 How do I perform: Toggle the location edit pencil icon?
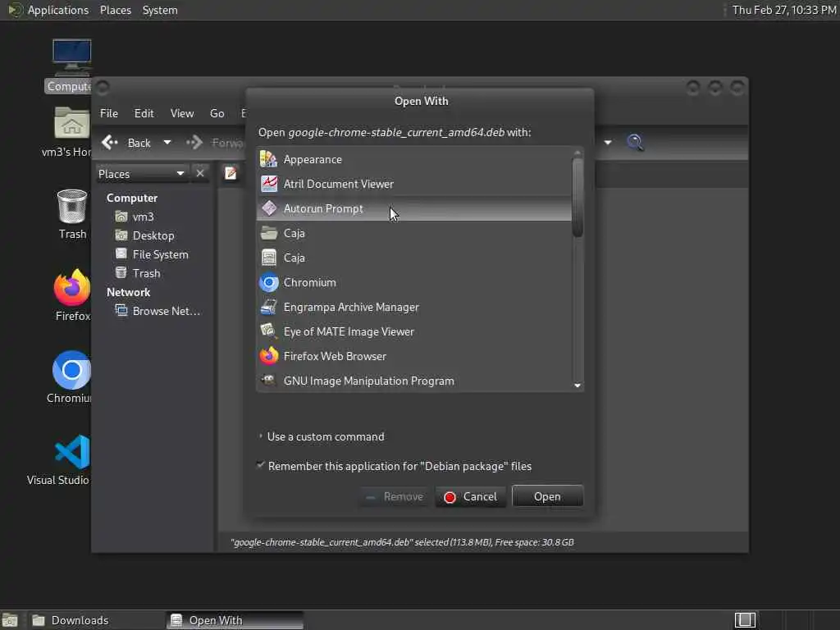click(231, 173)
